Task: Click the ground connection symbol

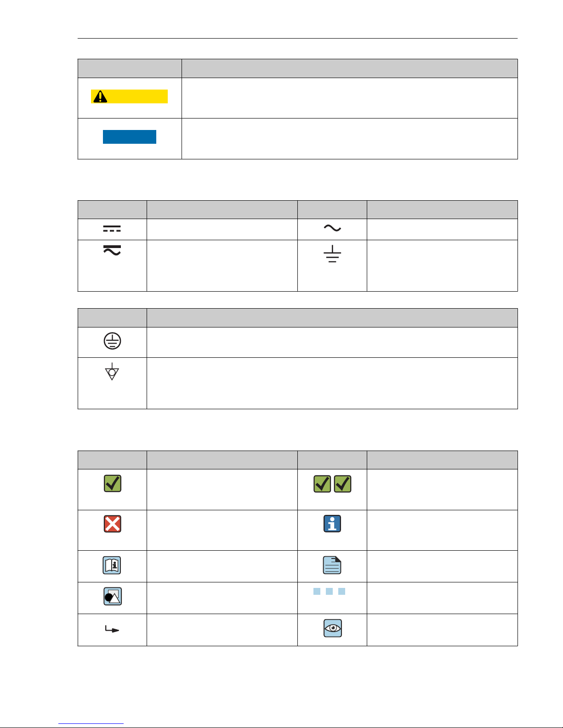Action: (x=332, y=254)
